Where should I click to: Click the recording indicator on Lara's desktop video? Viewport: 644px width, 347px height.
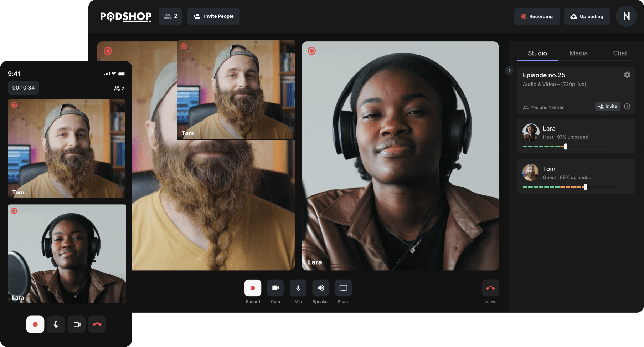(311, 51)
